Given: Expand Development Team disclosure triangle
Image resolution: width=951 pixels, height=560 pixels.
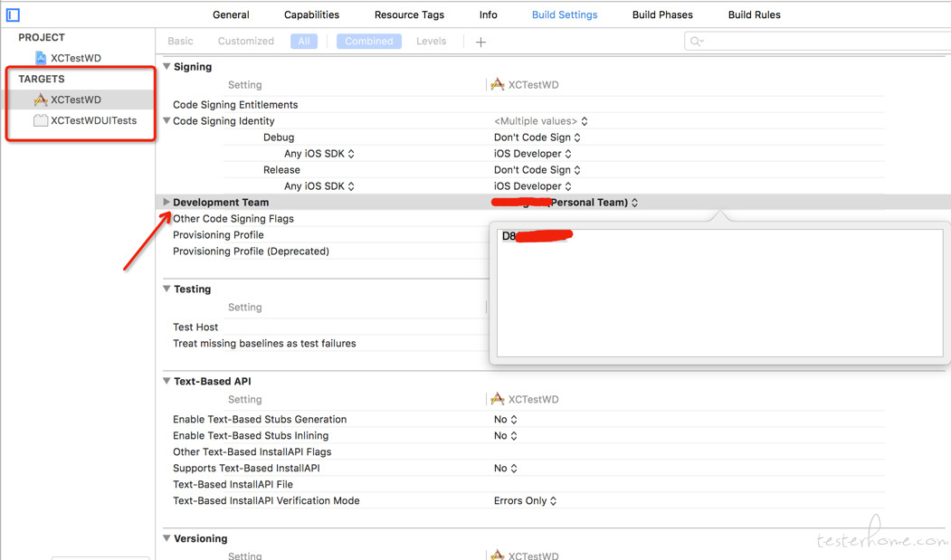Looking at the screenshot, I should (x=166, y=202).
